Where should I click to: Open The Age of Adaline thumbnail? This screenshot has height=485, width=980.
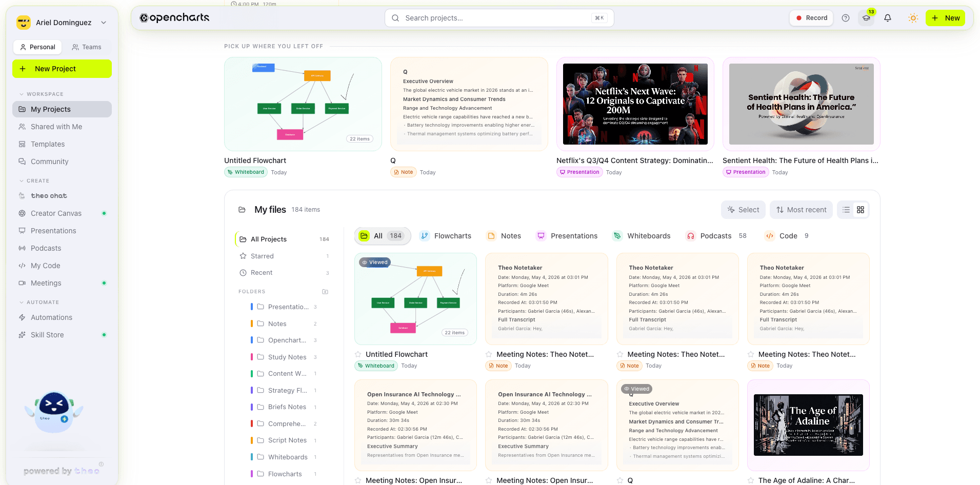[808, 425]
